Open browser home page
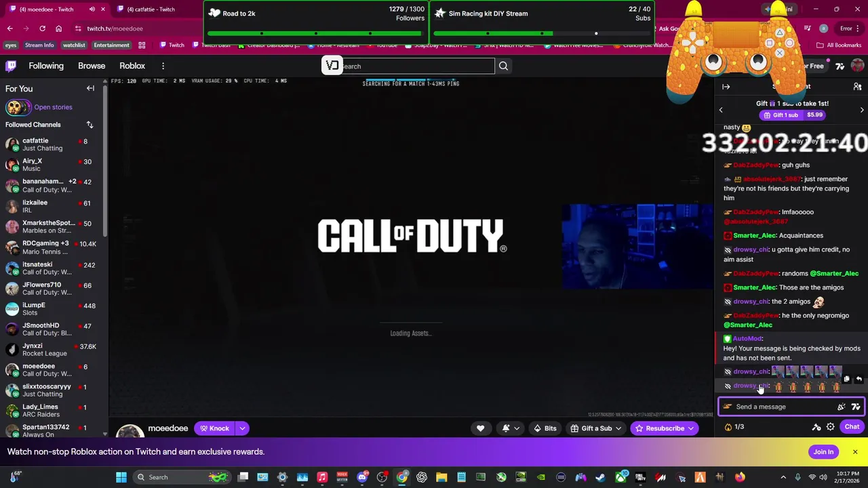This screenshot has height=488, width=868. tap(58, 28)
